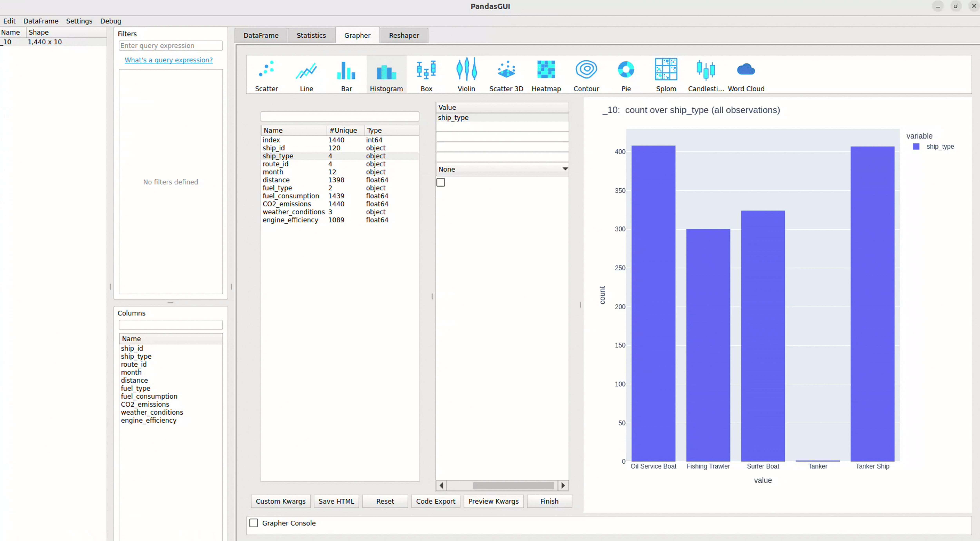Select the Candlestick chart type
Viewport: 980px width, 541px height.
pyautogui.click(x=706, y=74)
